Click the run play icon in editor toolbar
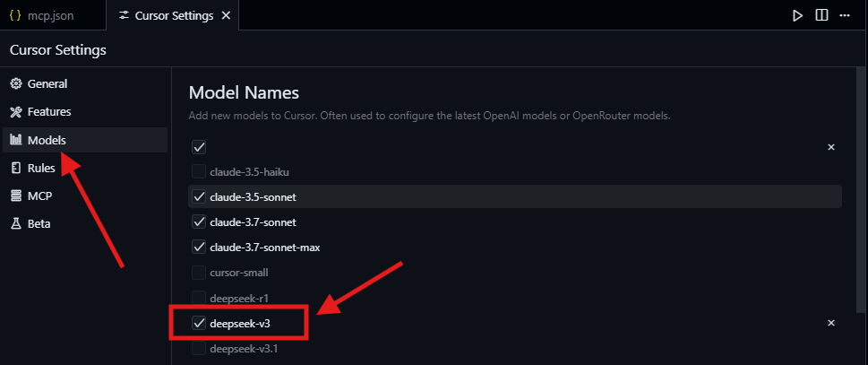This screenshot has height=365, width=868. (797, 15)
